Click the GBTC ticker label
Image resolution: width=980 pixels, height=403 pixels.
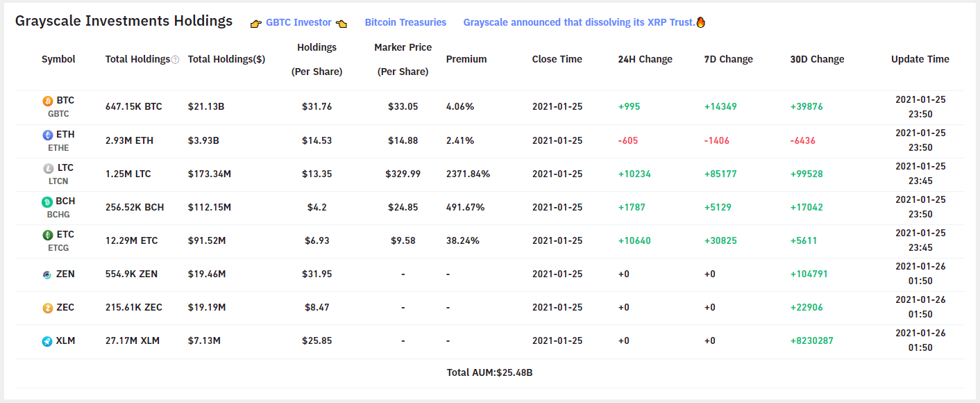point(58,113)
